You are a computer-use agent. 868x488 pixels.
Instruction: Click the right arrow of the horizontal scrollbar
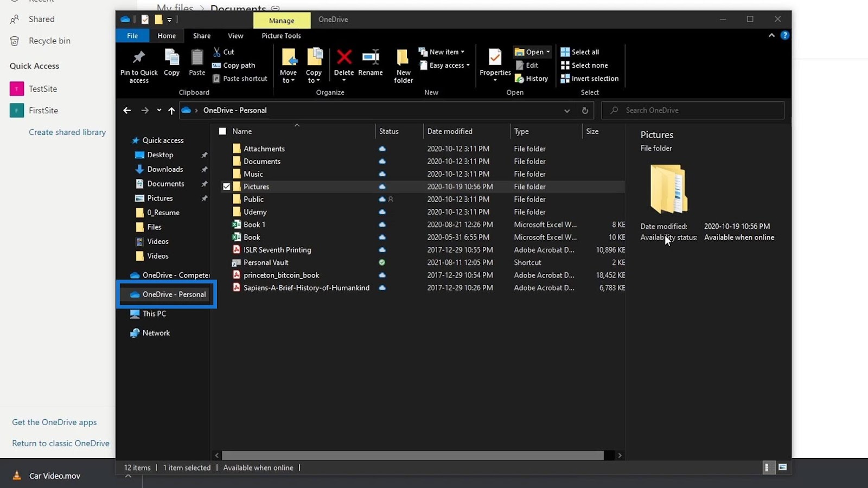click(620, 455)
